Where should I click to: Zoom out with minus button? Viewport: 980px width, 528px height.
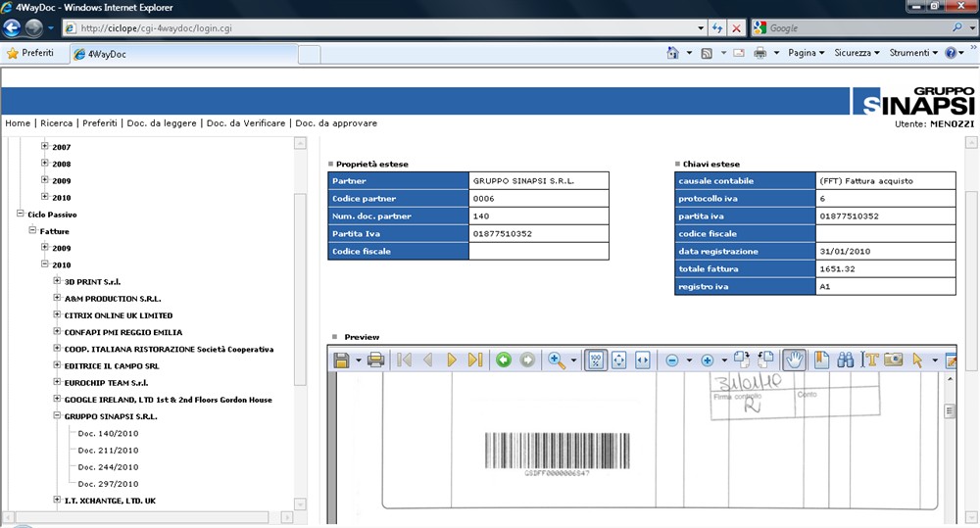[x=672, y=360]
